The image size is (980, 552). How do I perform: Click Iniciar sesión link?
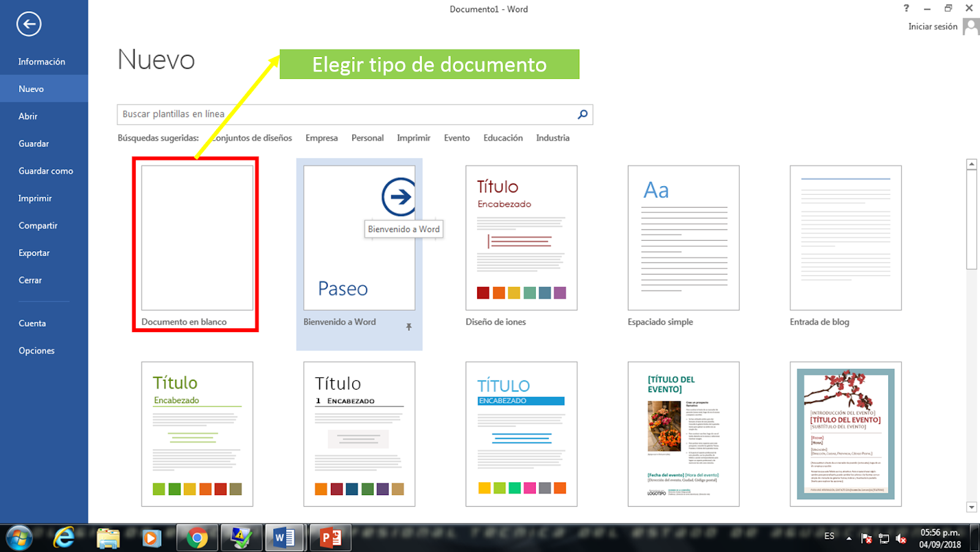[x=932, y=26]
